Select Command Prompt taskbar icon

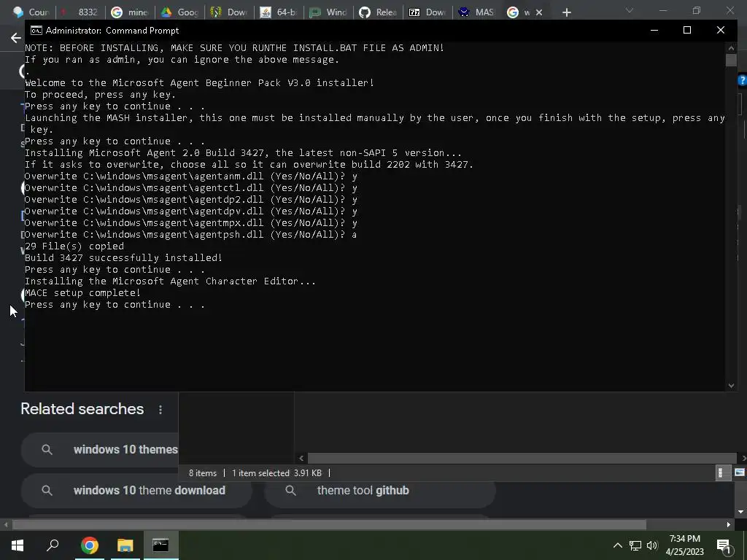pos(160,545)
